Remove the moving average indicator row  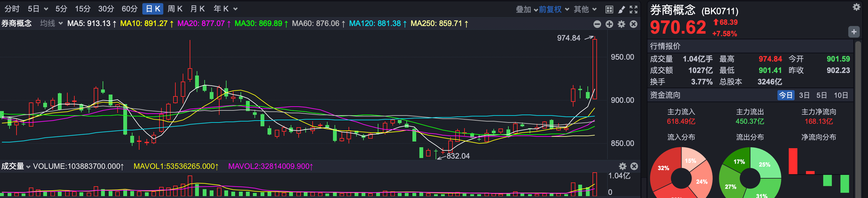click(x=634, y=24)
